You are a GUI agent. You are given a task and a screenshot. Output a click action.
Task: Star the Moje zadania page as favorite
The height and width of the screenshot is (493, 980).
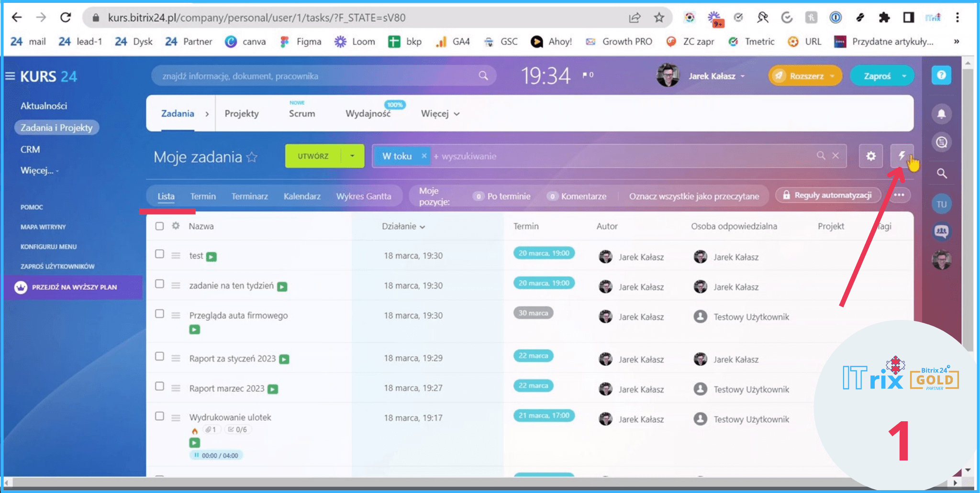(252, 157)
